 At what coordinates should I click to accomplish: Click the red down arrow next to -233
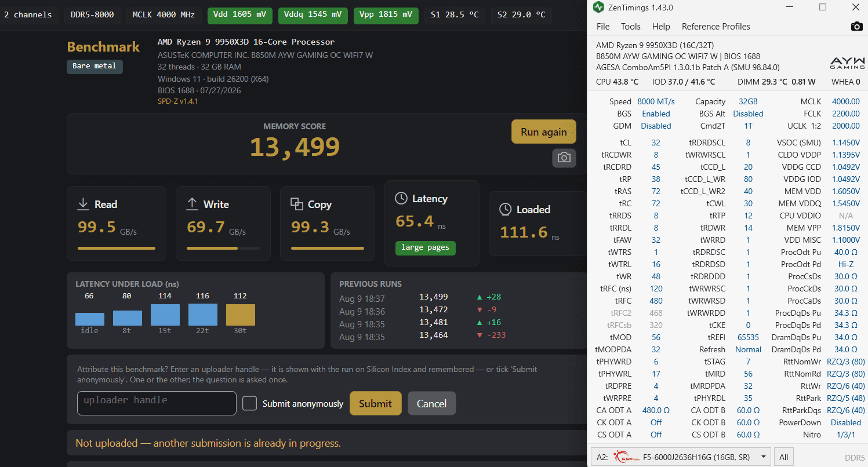coord(480,335)
